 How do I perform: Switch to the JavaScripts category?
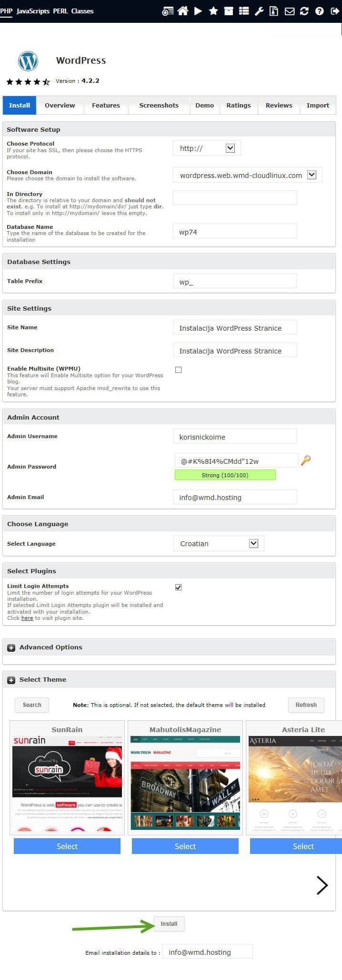tap(33, 11)
